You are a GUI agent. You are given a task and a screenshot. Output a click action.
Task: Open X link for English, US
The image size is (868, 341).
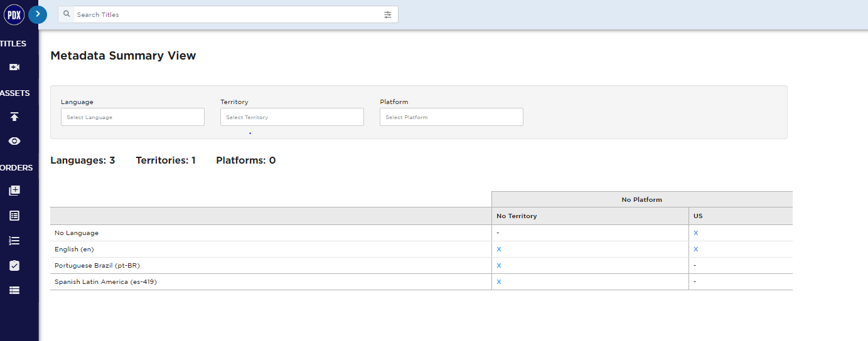(x=696, y=249)
